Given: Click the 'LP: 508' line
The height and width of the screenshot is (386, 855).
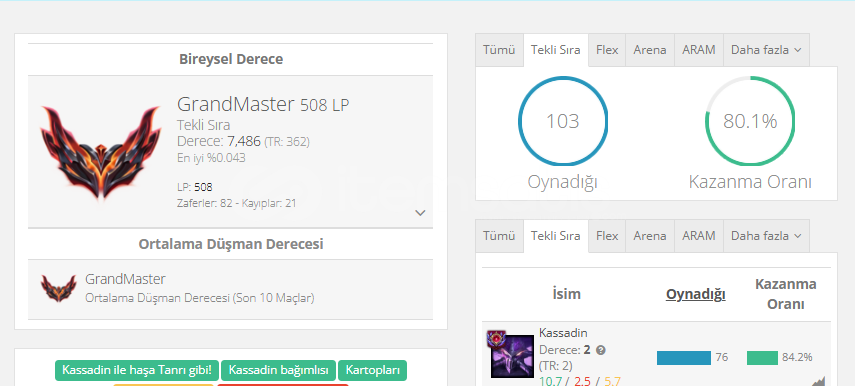Looking at the screenshot, I should tap(195, 188).
